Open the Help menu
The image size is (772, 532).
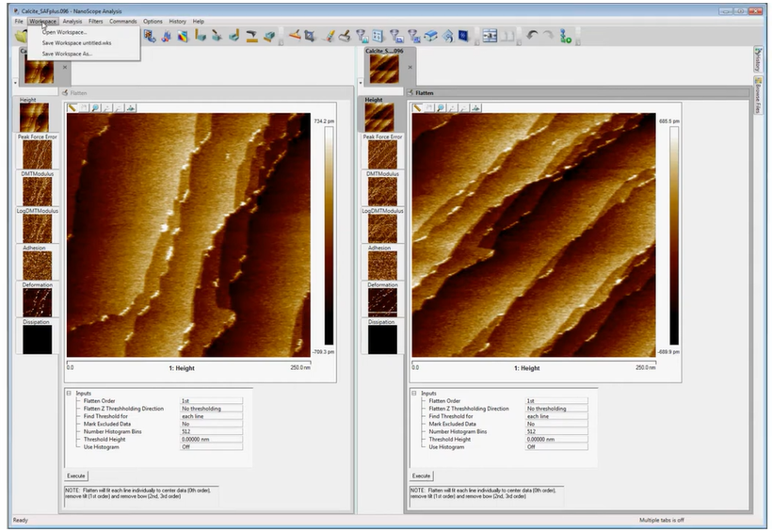(199, 21)
